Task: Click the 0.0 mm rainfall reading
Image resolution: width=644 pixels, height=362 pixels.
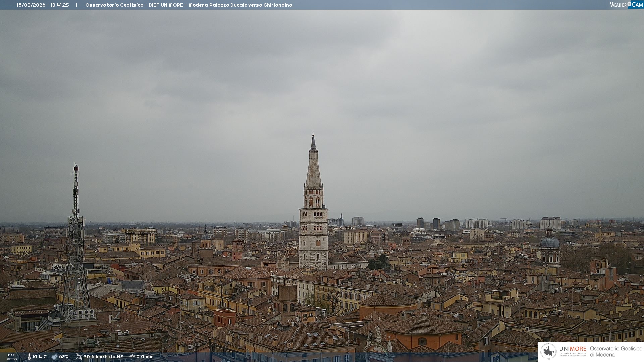Action: pyautogui.click(x=145, y=357)
